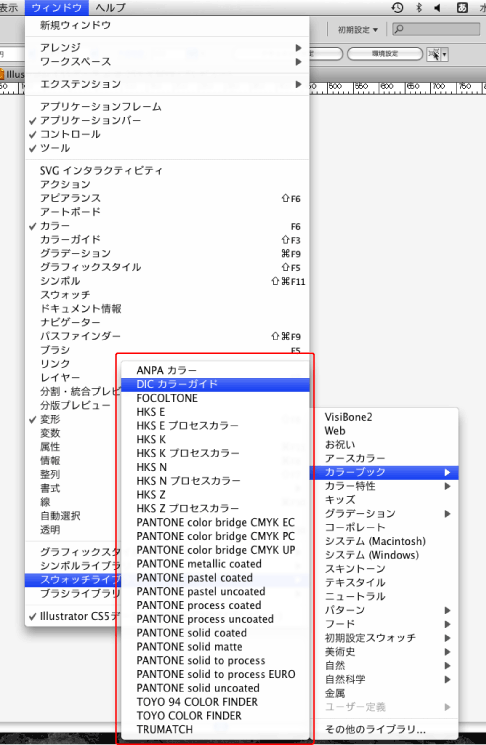Choose VisiBone2 swatch library
This screenshot has height=745, width=486.
click(x=384, y=417)
